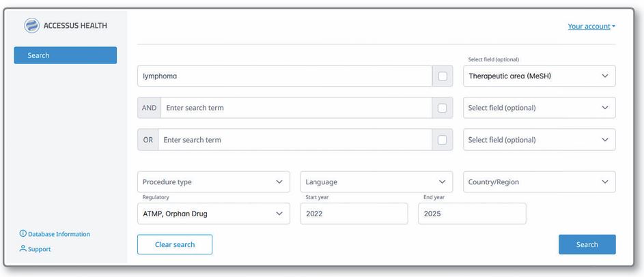Tick the checkbox in the OR row
Screen dimensions: 644x277
click(x=442, y=140)
